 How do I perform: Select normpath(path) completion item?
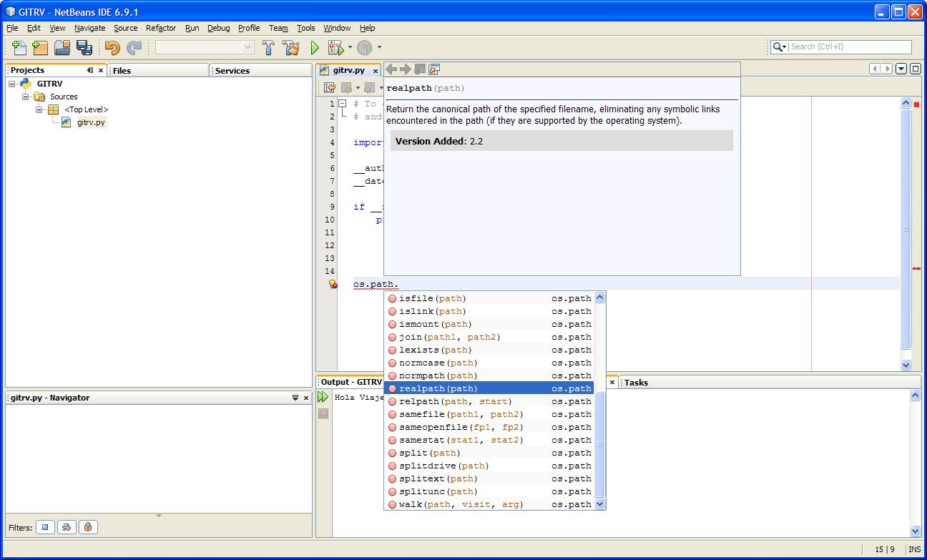pyautogui.click(x=489, y=375)
